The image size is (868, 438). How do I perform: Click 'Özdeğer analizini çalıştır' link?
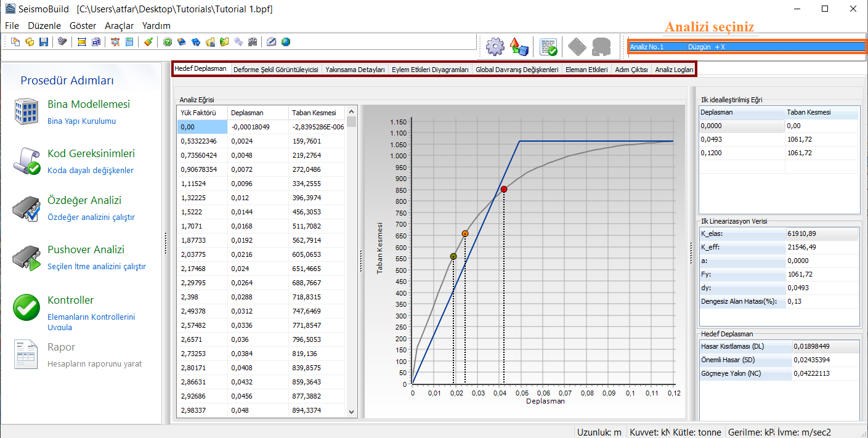pyautogui.click(x=91, y=217)
